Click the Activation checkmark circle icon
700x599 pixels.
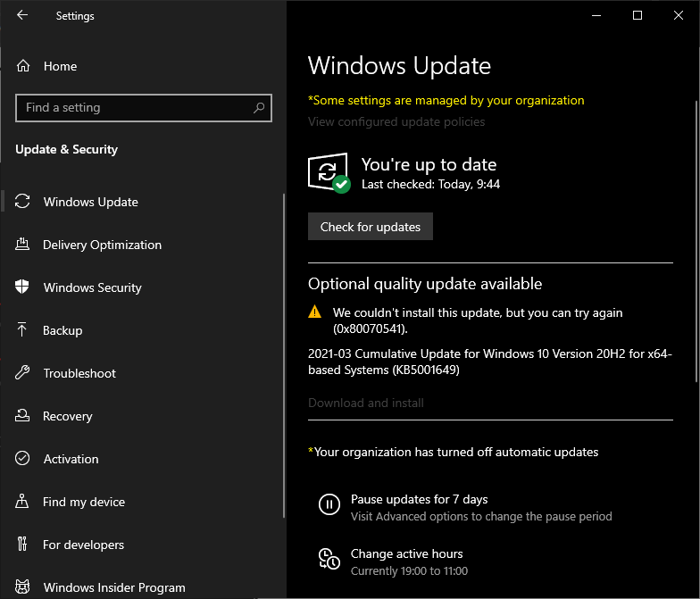[x=23, y=459]
